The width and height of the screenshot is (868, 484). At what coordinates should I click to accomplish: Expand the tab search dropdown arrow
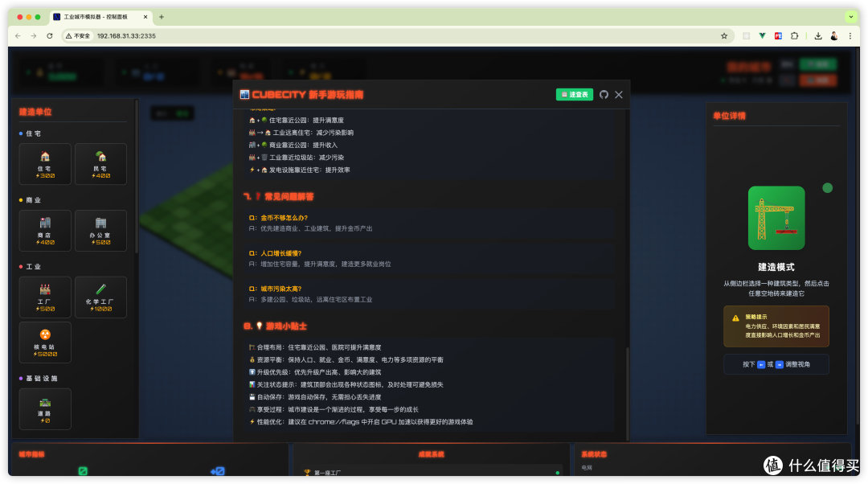851,17
